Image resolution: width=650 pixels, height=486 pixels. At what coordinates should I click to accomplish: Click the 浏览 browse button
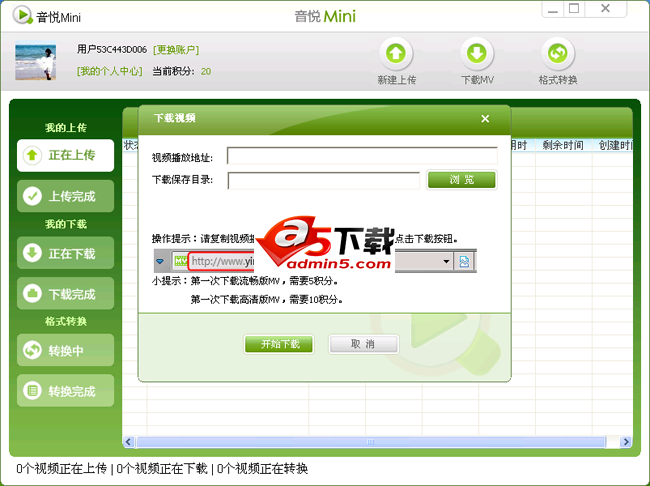point(461,180)
